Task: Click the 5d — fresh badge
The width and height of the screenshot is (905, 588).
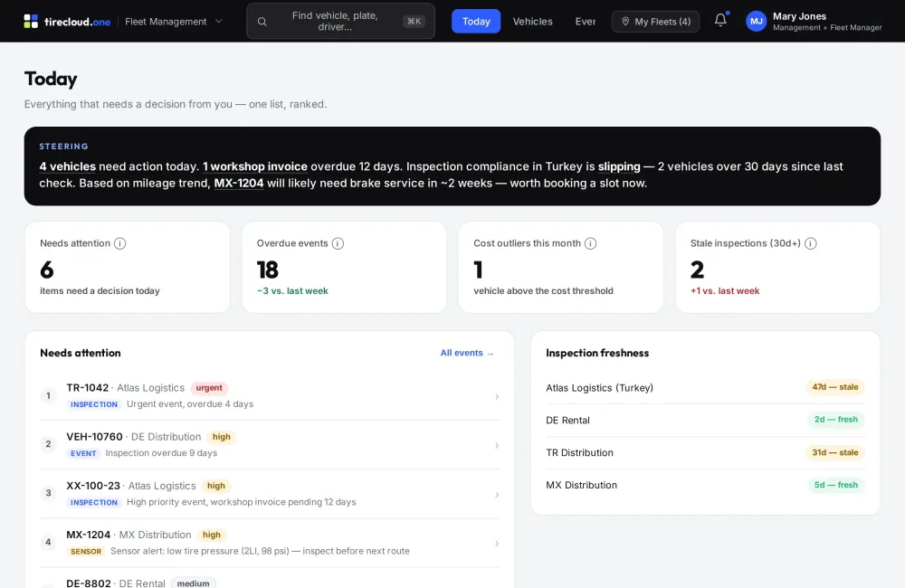Action: [x=836, y=485]
